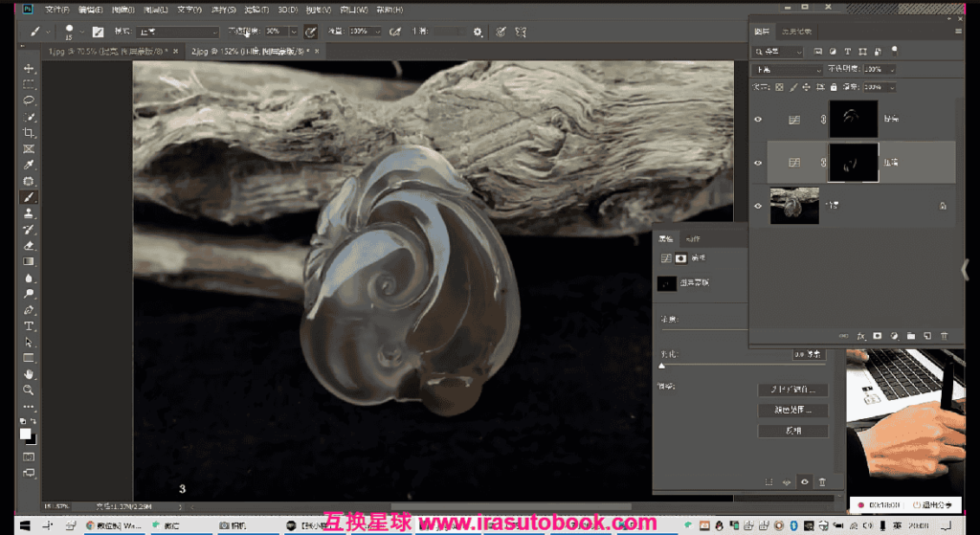The width and height of the screenshot is (980, 535).
Task: Select the Quick Selection tool
Action: pos(28,116)
